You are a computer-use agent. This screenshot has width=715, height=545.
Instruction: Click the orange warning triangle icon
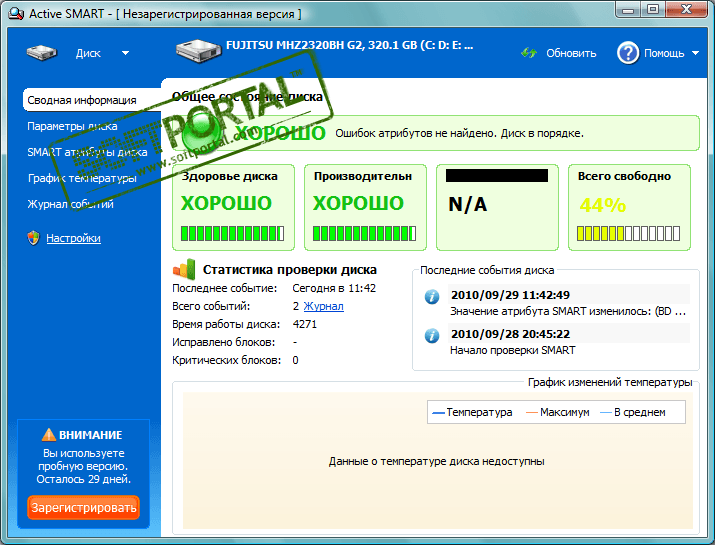click(x=48, y=435)
